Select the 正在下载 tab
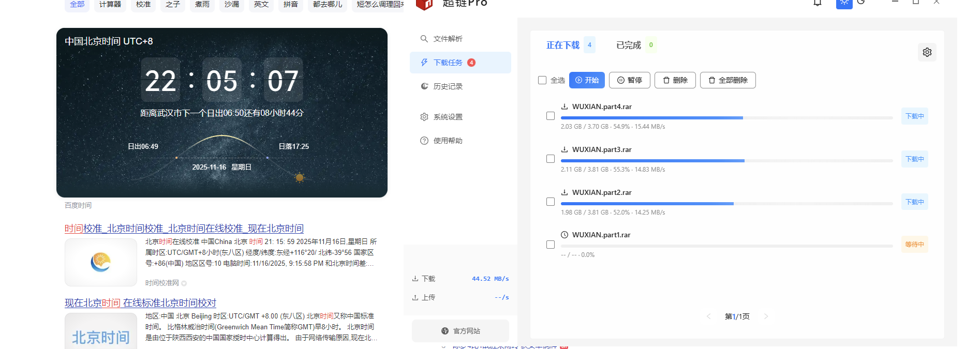The height and width of the screenshot is (349, 980). [563, 45]
